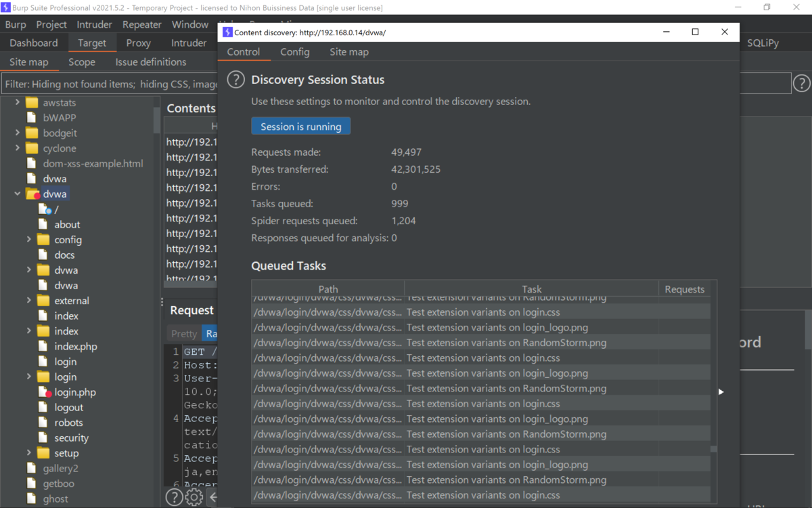This screenshot has width=812, height=508.
Task: Select the about item in site tree
Action: 68,224
